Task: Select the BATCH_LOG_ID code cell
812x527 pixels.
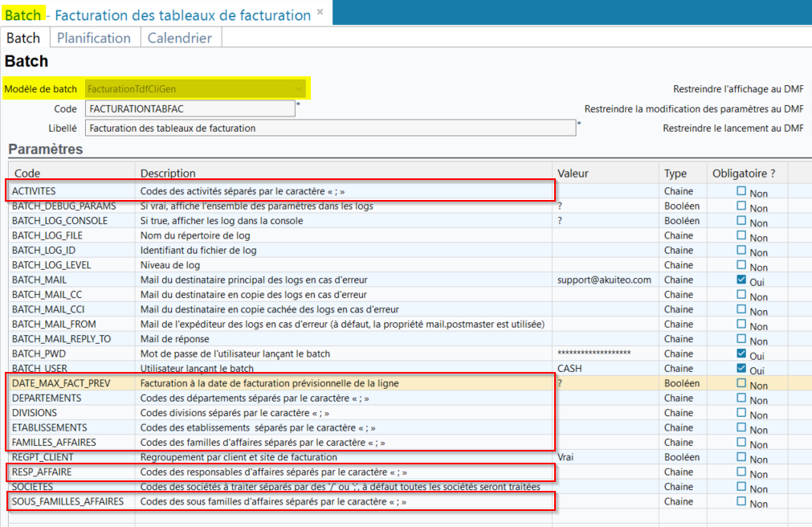Action: (x=71, y=251)
